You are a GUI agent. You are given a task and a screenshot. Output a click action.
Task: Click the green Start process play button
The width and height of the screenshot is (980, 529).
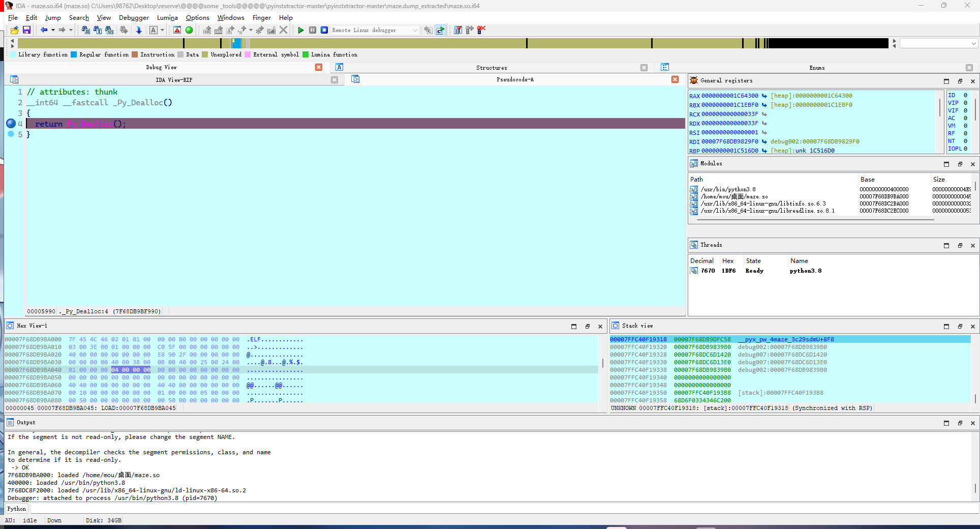click(301, 31)
